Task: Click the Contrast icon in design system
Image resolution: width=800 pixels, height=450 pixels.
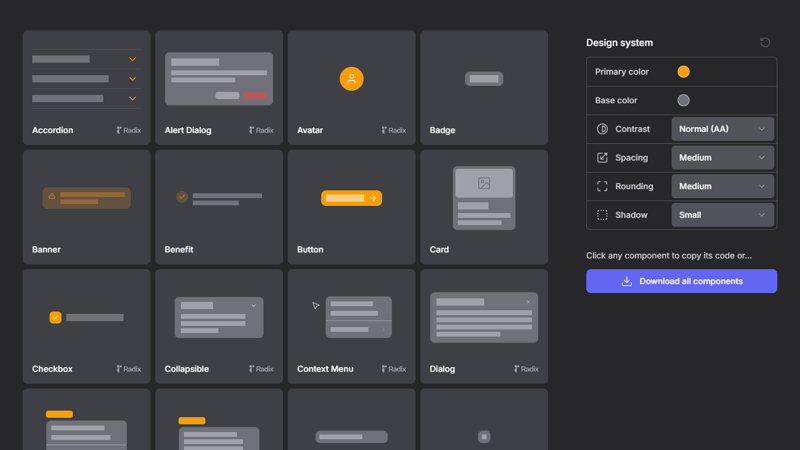Action: coord(602,129)
